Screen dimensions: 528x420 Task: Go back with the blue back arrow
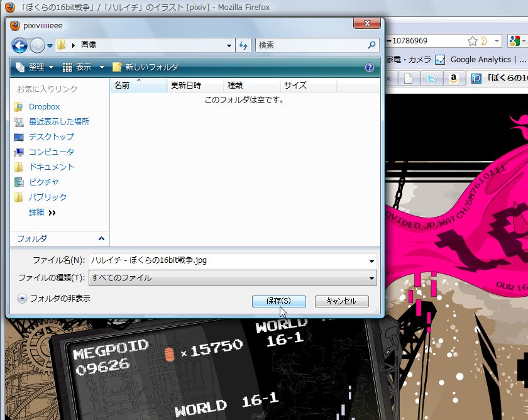pos(19,45)
